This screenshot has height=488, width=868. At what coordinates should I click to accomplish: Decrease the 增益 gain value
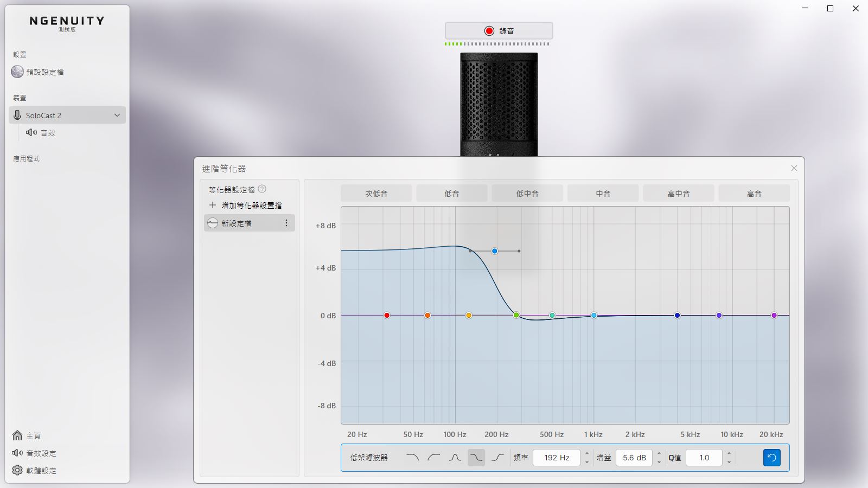pyautogui.click(x=659, y=462)
